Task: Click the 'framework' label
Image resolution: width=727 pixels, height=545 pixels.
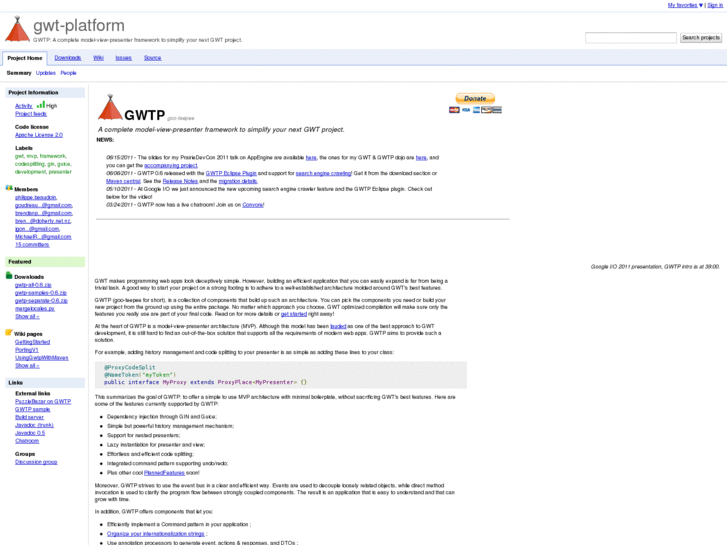Action: tap(53, 156)
